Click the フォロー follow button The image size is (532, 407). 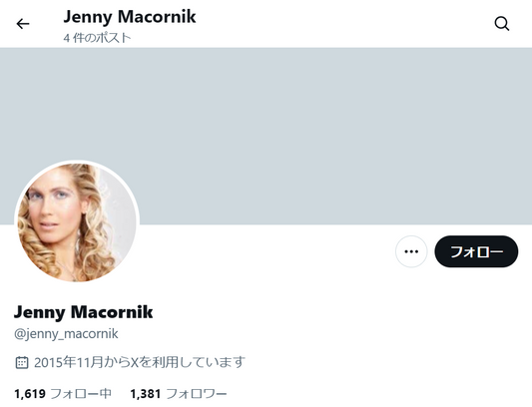[476, 251]
